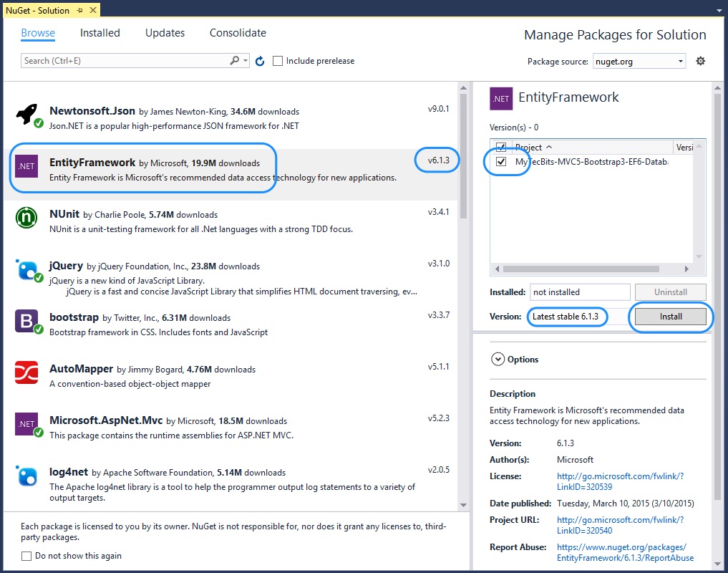This screenshot has height=573, width=728.
Task: Select the log4net package name
Action: coord(68,472)
